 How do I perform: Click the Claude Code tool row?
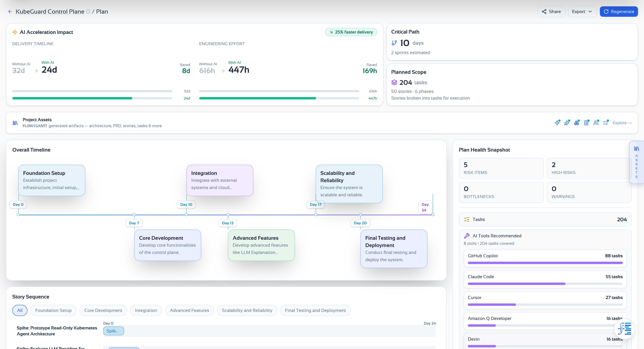coord(545,279)
